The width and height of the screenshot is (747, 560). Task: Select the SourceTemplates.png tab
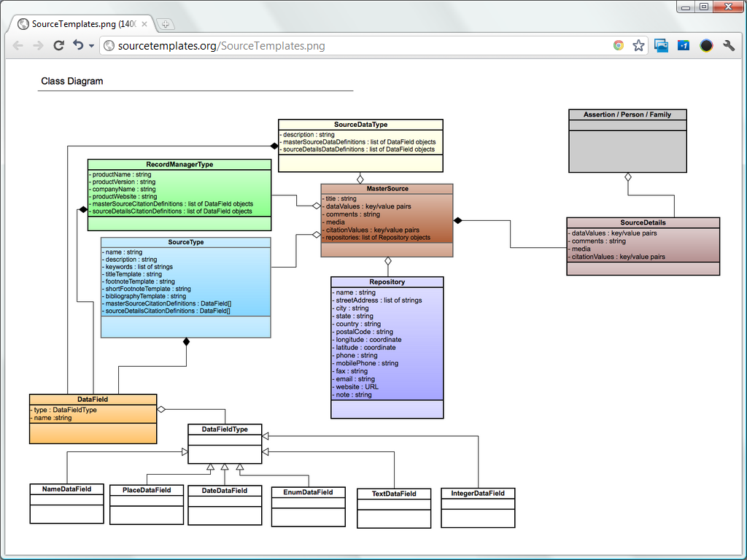(x=80, y=23)
